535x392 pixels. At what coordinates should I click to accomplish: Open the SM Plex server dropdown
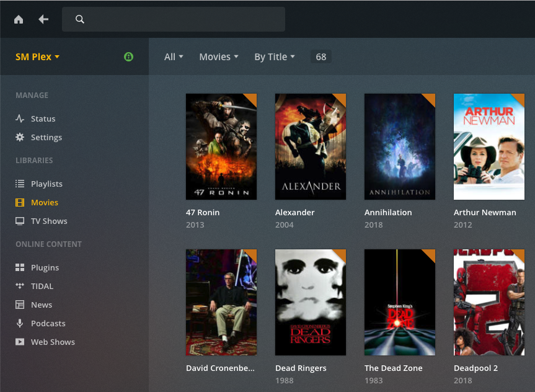pyautogui.click(x=38, y=56)
